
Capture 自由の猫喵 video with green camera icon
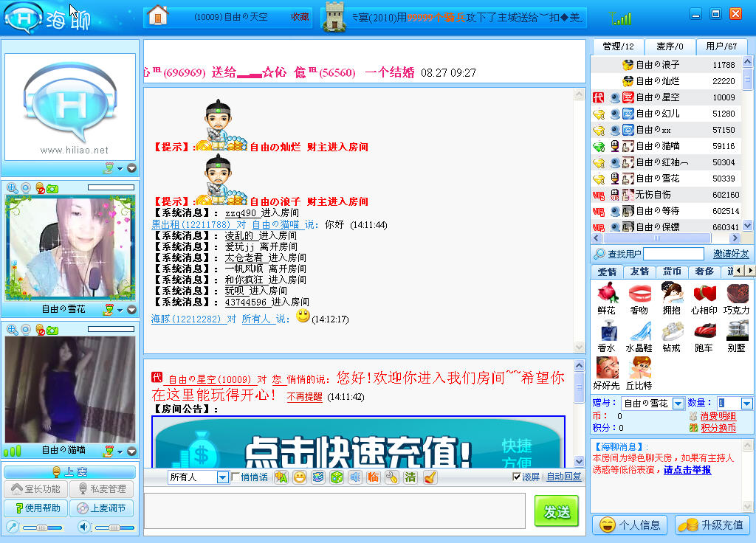pyautogui.click(x=52, y=330)
